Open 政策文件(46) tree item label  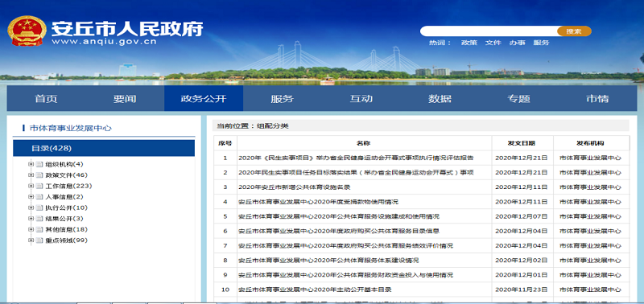tap(66, 175)
